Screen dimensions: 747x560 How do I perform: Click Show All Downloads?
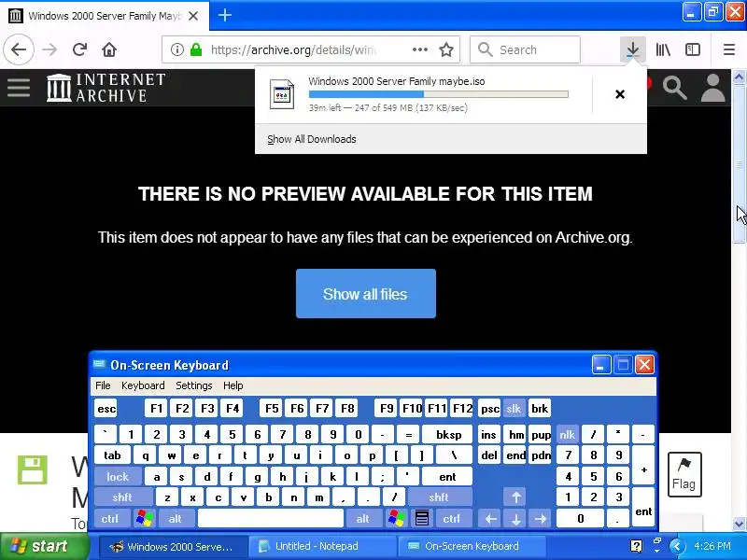(312, 139)
